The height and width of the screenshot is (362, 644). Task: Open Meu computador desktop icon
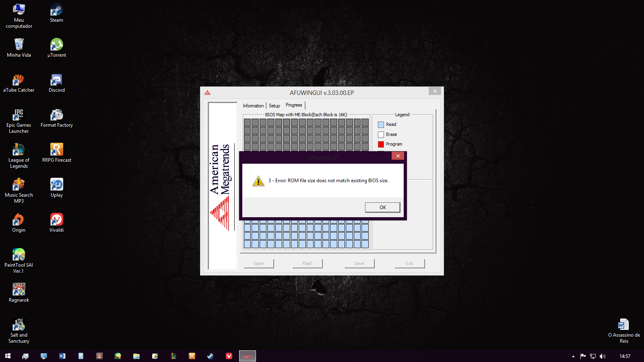coord(19,16)
